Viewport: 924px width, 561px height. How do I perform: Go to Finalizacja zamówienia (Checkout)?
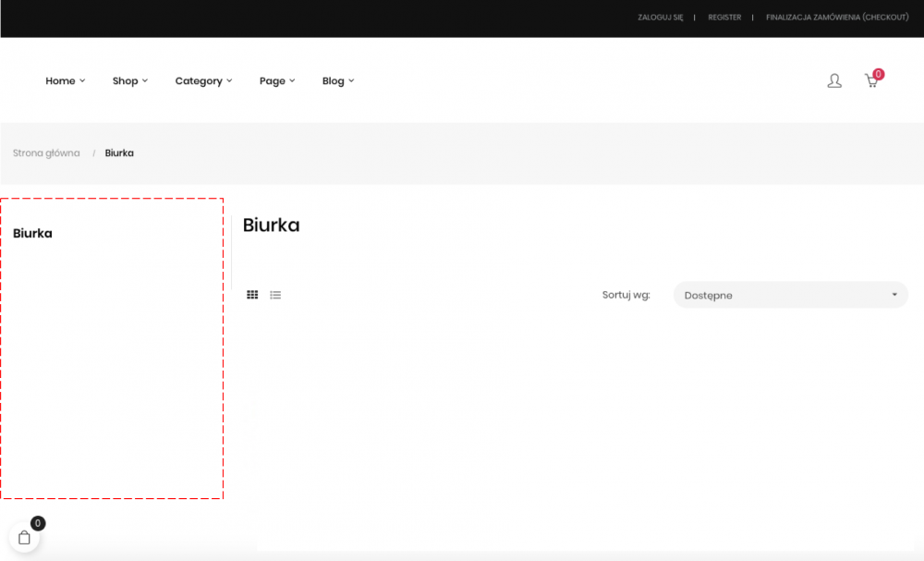[837, 18]
